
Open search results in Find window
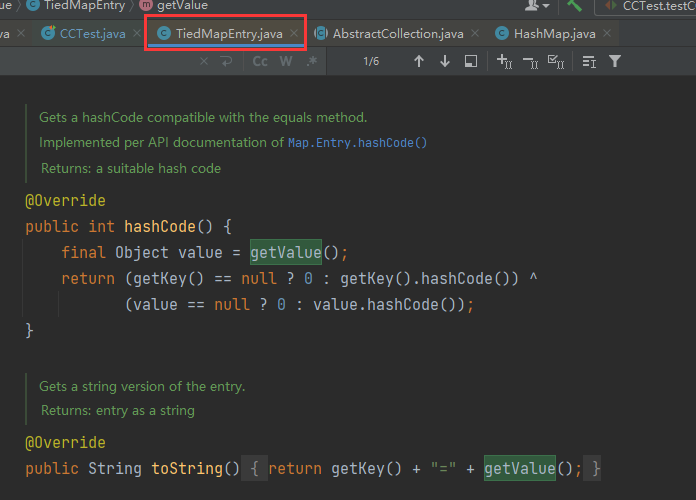[x=589, y=61]
